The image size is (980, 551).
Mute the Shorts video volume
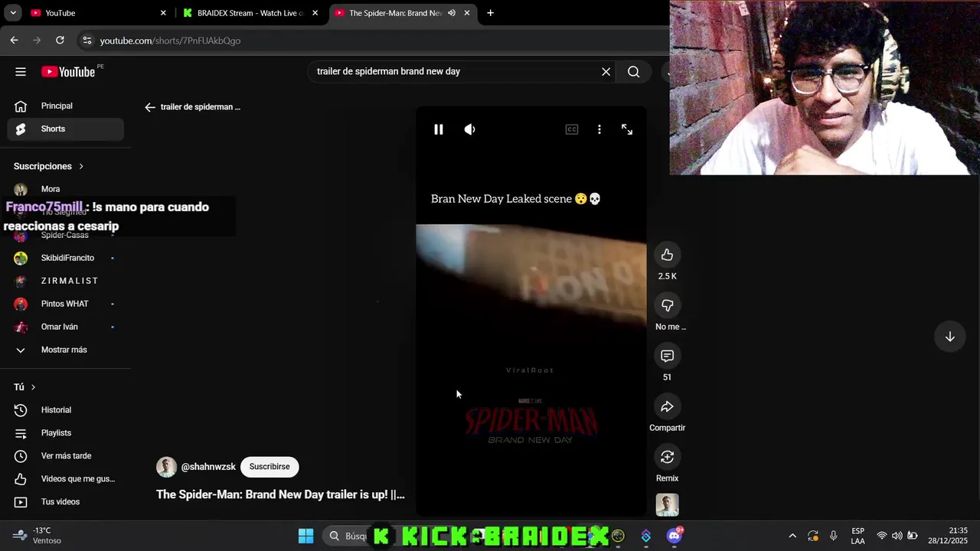tap(469, 129)
